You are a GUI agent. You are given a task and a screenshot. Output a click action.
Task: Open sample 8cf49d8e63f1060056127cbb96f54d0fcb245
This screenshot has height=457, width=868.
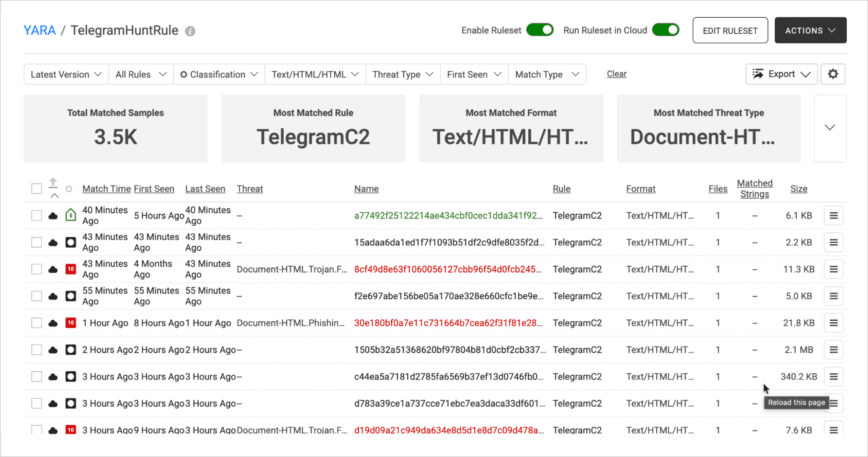[x=448, y=269]
